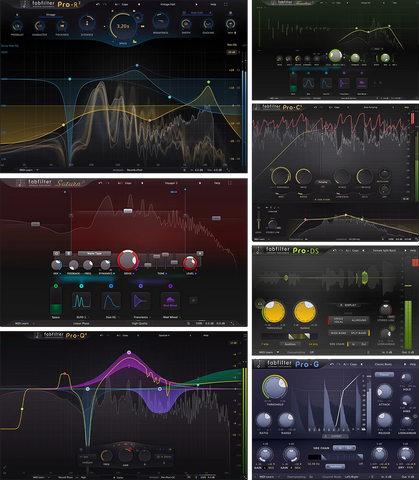This screenshot has width=419, height=480.
Task: Open the Female Split Band preset menu in Pro-DS
Action: pyautogui.click(x=384, y=250)
